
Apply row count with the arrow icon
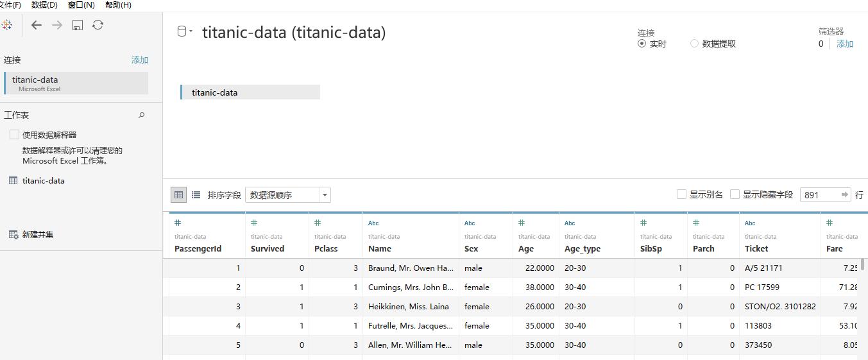[845, 194]
